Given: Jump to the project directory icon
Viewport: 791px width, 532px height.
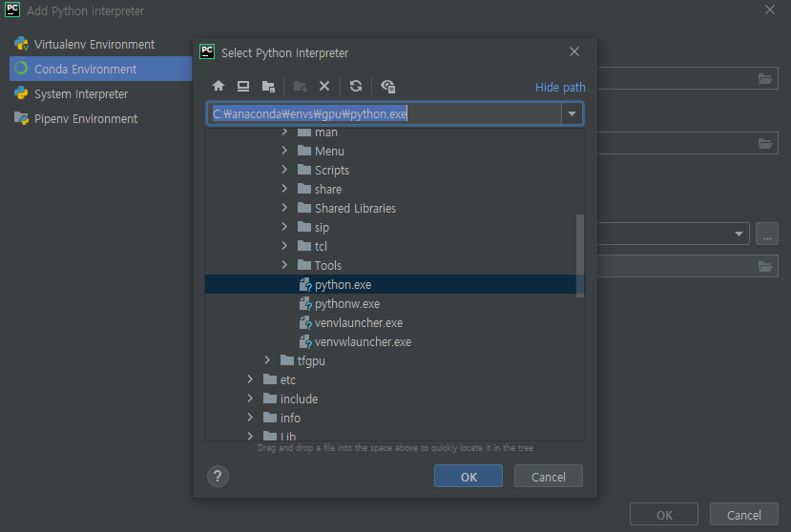Looking at the screenshot, I should tap(268, 86).
